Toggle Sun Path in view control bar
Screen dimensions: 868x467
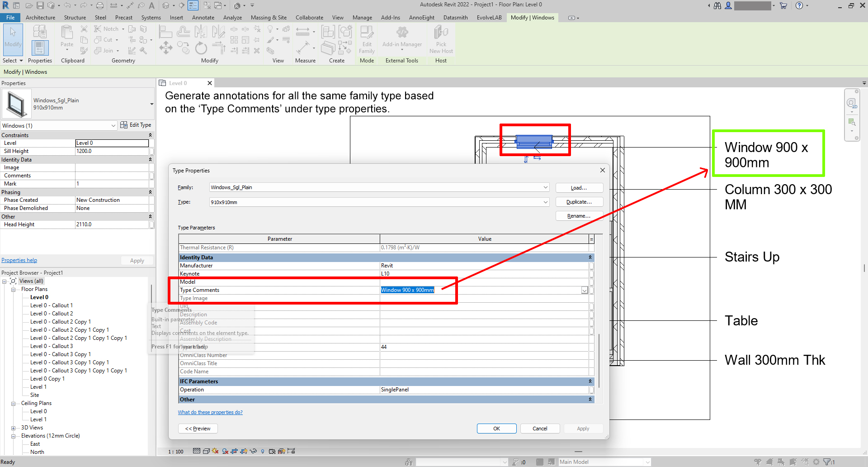point(215,451)
